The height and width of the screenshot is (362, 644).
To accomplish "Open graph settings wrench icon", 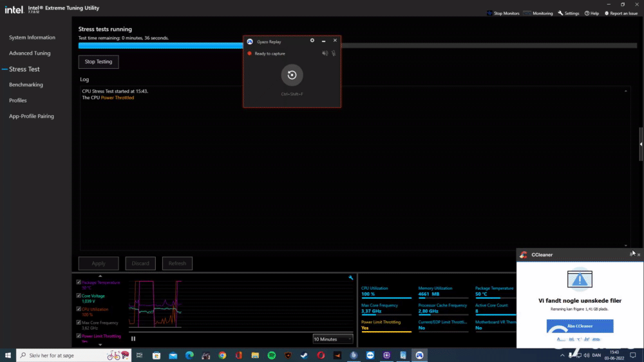I will (x=351, y=278).
